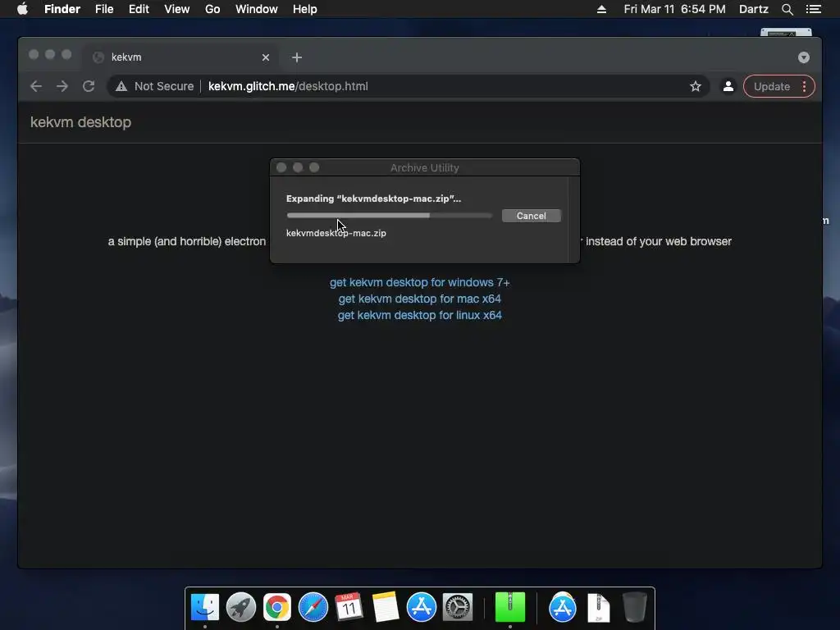
Task: Open the Chrome profile icon
Action: point(728,86)
